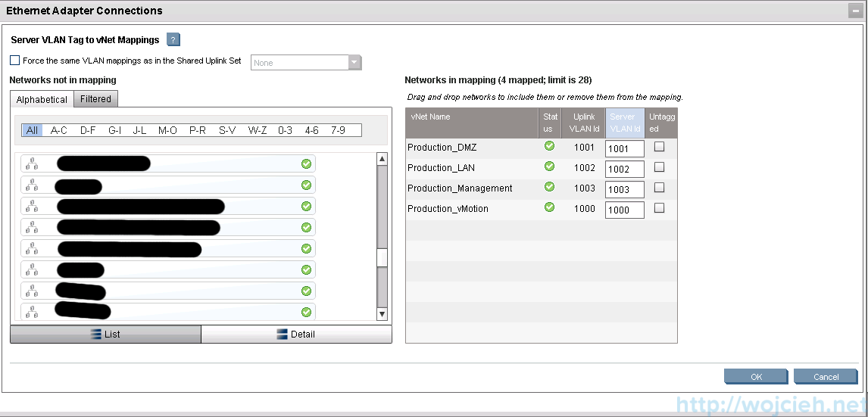Select the Alphabetical tab
The height and width of the screenshot is (417, 868).
[x=42, y=99]
